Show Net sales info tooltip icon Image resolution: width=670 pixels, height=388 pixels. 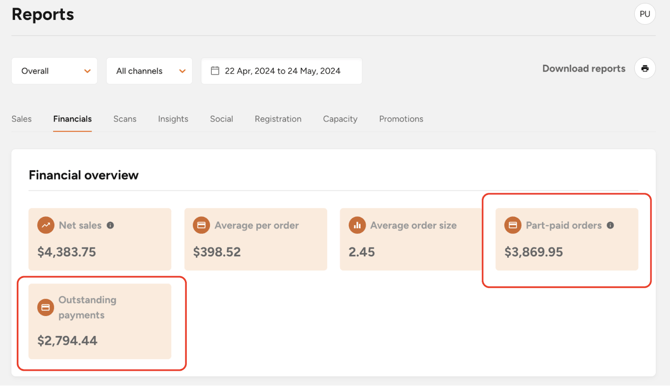pos(110,225)
